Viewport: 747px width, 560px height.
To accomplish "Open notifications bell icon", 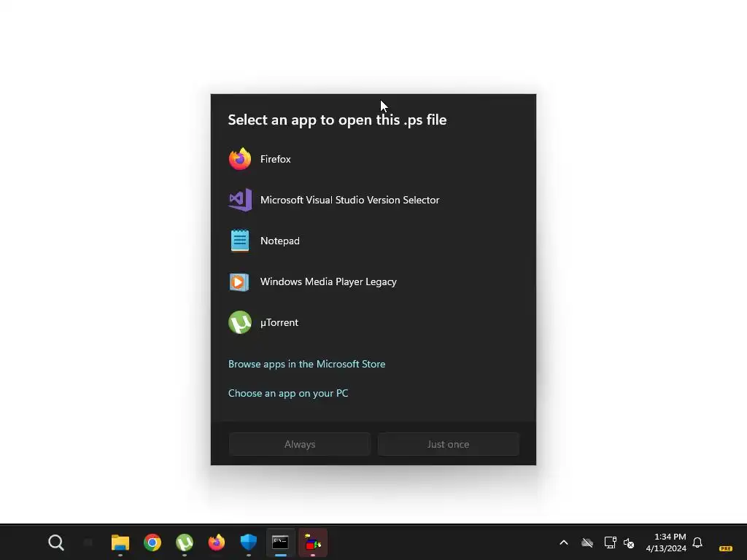I will [697, 542].
